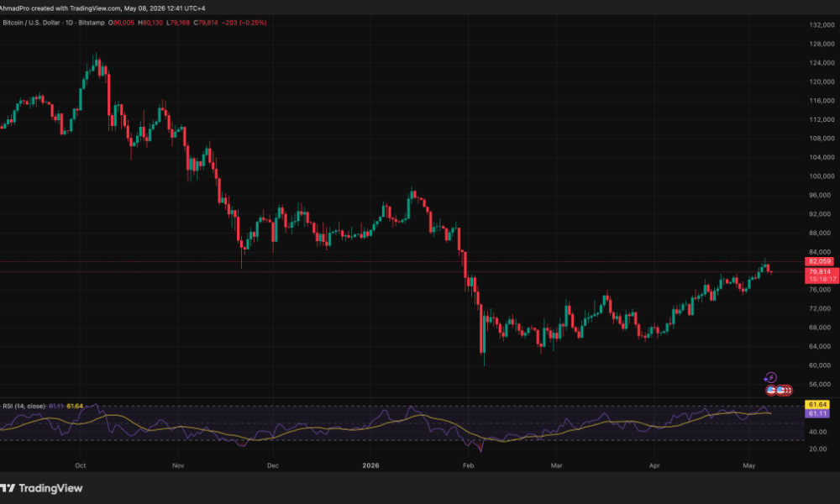
Task: Click the 96,000 price scale label
Action: 822,195
